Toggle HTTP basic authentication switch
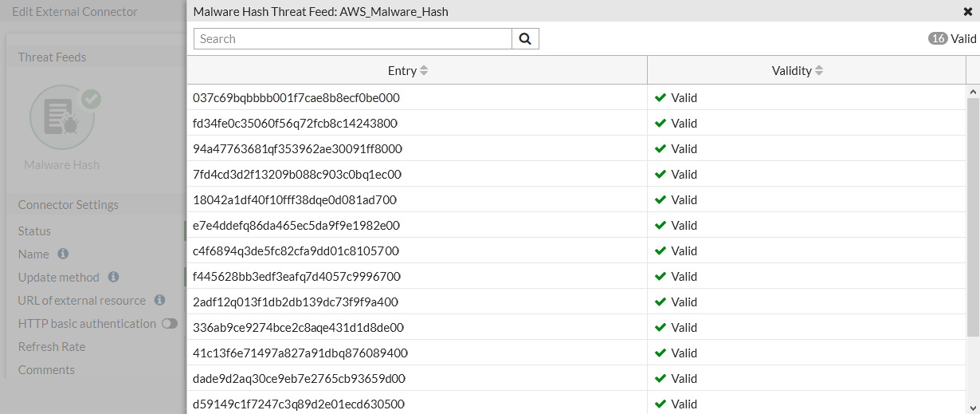The image size is (980, 414). [169, 323]
